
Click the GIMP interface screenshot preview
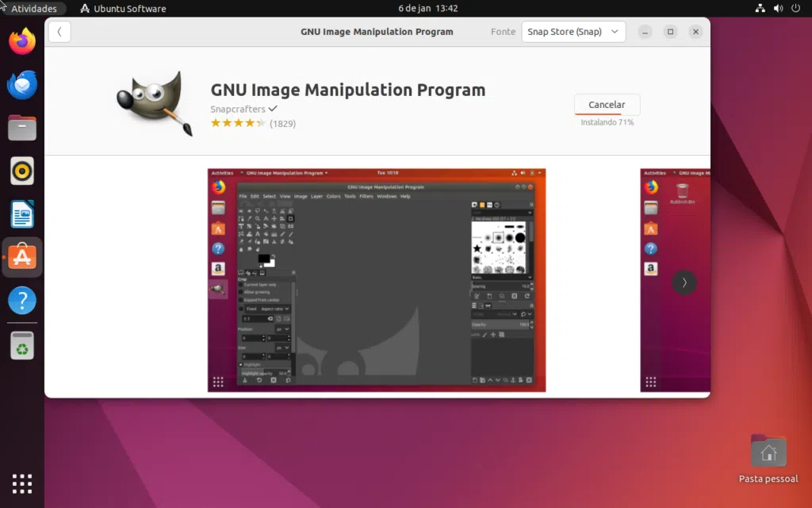[x=377, y=280]
